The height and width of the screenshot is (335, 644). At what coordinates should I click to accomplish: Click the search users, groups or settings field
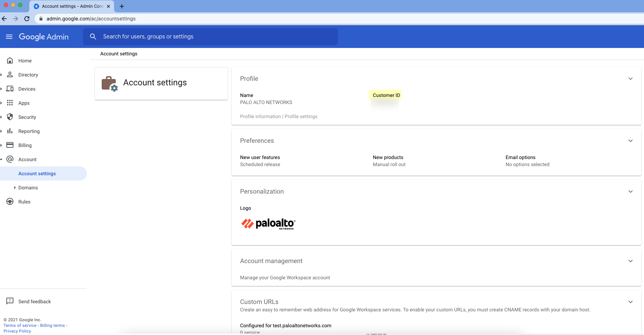point(210,37)
